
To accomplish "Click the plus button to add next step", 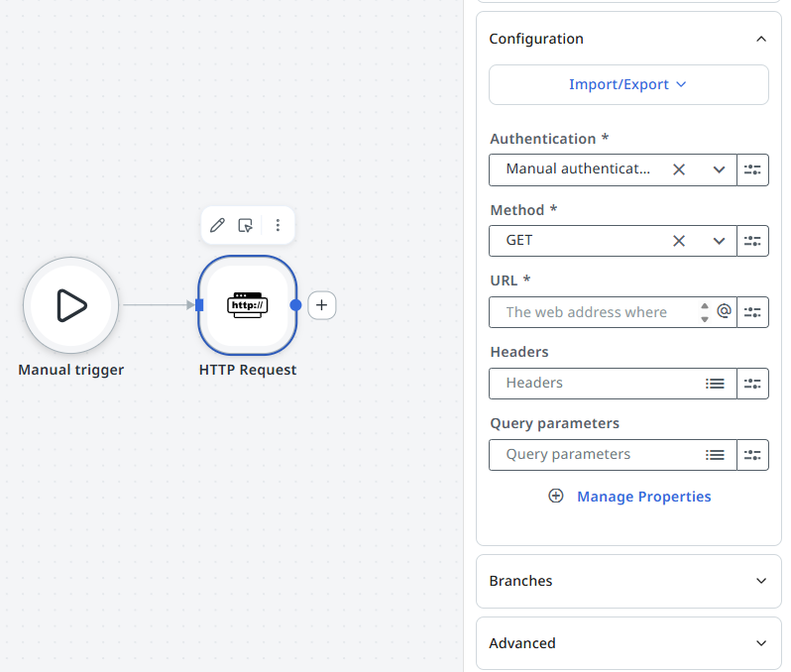I will click(x=322, y=305).
